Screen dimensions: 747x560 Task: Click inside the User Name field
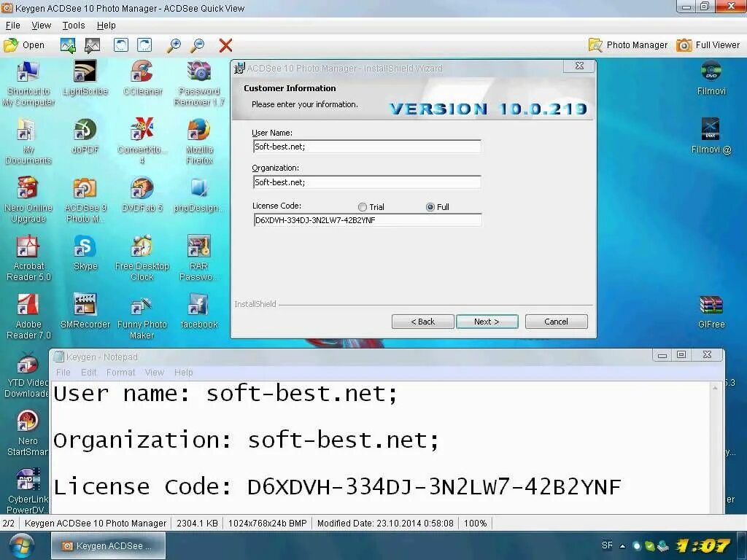(x=367, y=147)
